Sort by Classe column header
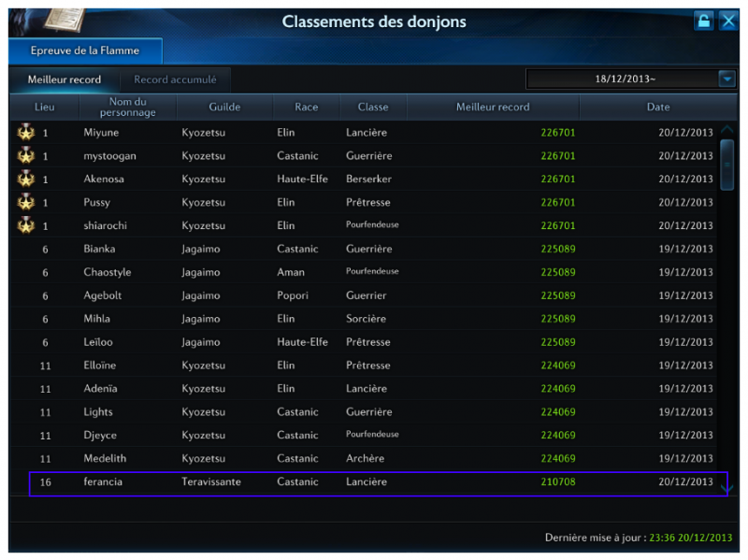 (x=373, y=108)
